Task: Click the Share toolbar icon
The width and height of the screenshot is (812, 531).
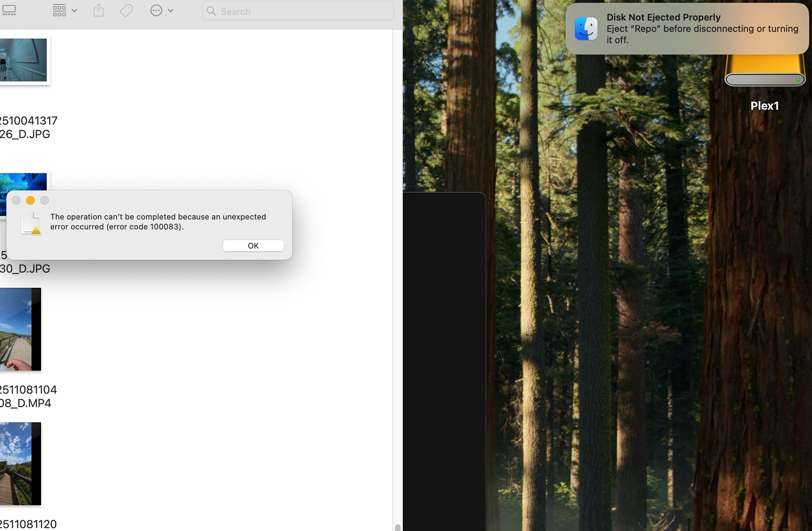Action: tap(99, 11)
